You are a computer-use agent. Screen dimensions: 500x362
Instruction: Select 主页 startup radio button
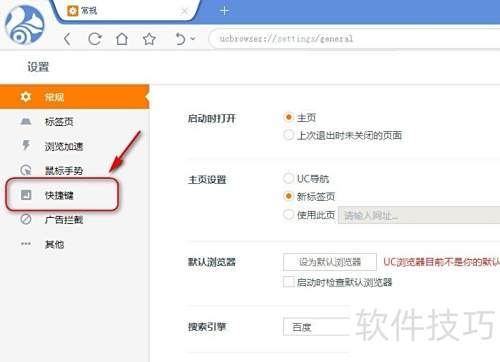[x=288, y=117]
